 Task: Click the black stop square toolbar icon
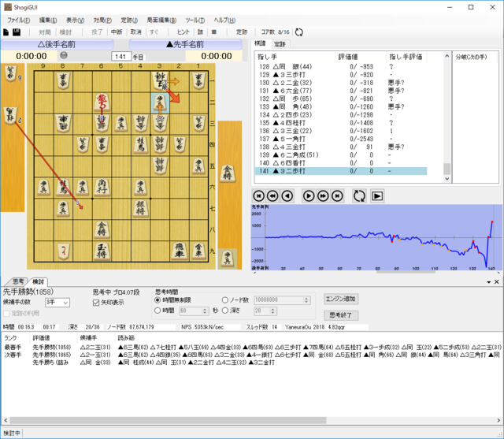click(x=214, y=32)
